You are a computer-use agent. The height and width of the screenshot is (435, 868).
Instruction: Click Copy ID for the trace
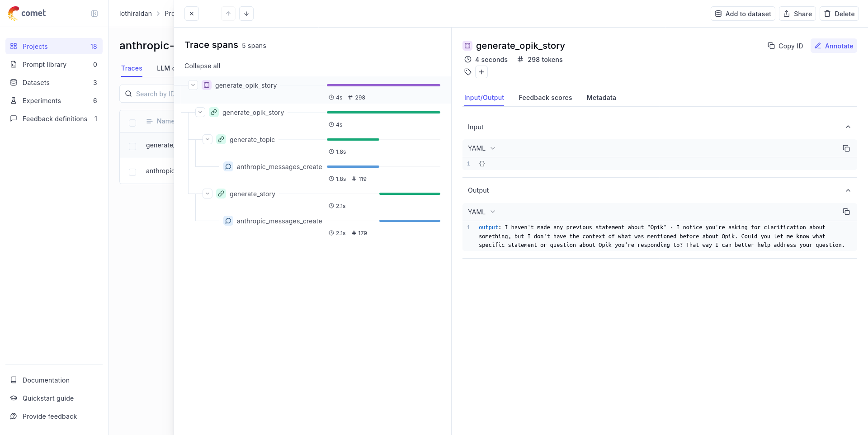click(785, 46)
